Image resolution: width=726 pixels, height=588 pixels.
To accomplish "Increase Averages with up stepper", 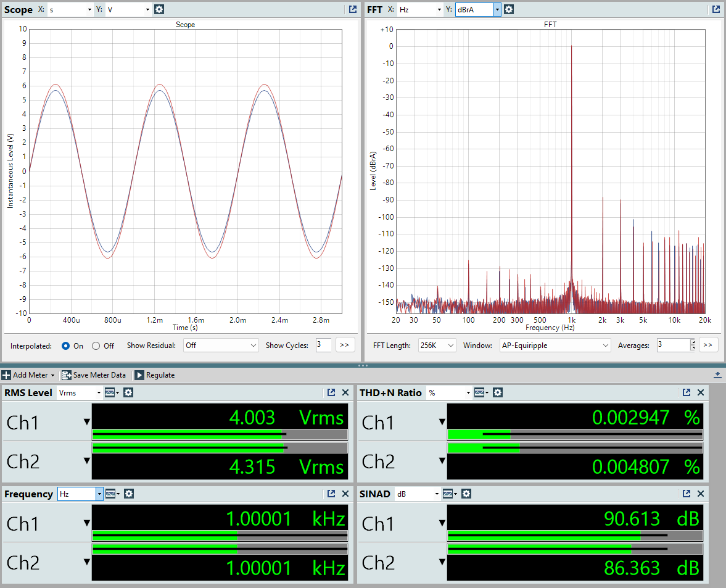I will click(693, 342).
